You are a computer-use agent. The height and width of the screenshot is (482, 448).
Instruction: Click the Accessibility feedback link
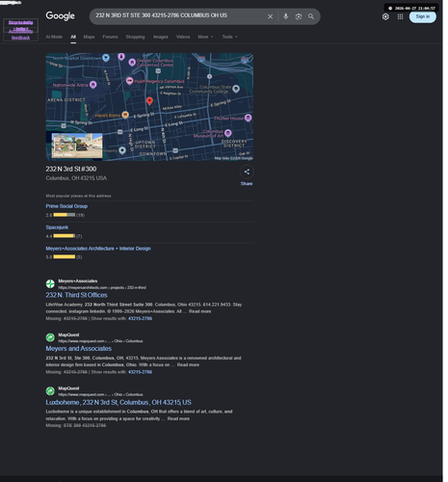pos(21,35)
